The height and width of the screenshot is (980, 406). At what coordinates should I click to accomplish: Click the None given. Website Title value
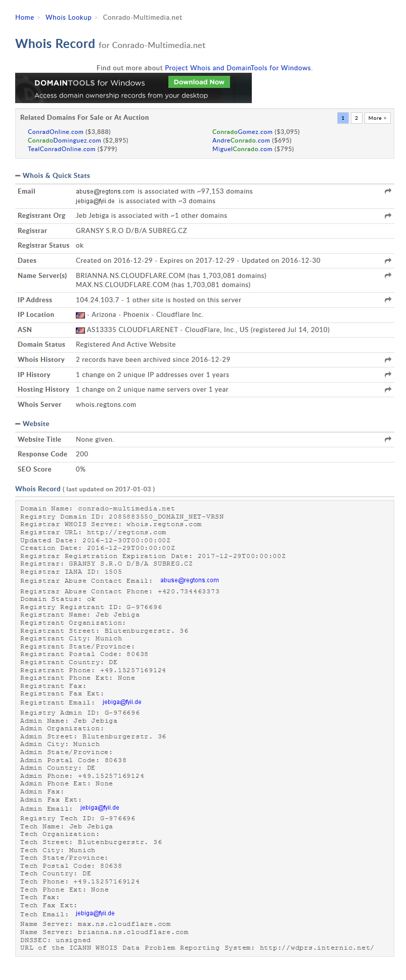pyautogui.click(x=95, y=440)
